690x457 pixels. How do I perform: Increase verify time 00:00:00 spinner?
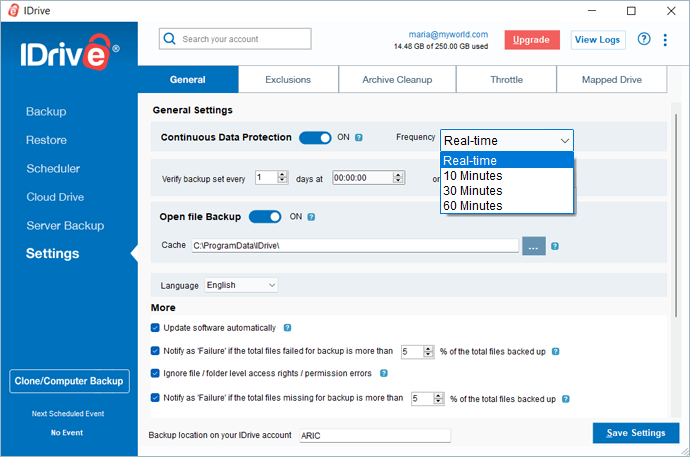pos(398,174)
